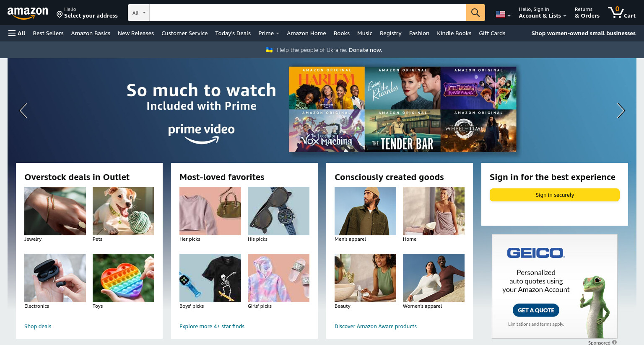The height and width of the screenshot is (345, 644).
Task: Go to Books
Action: click(x=341, y=33)
